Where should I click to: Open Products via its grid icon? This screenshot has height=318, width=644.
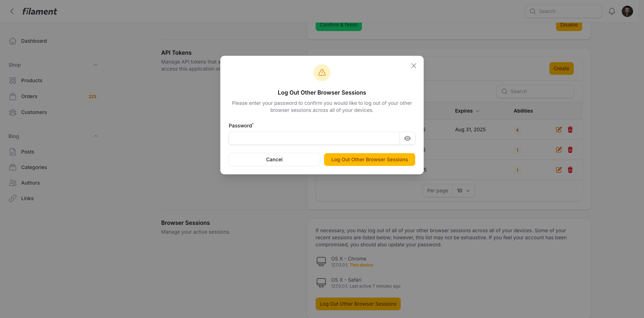13,80
